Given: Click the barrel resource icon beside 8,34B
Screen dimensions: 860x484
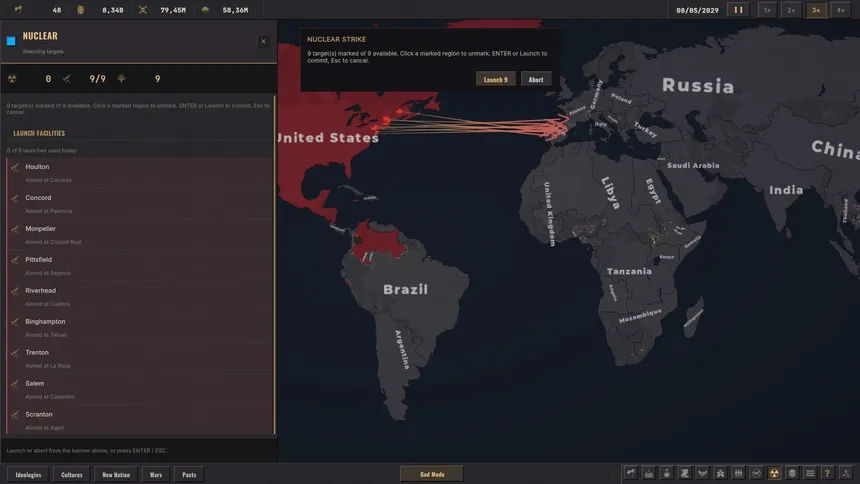Looking at the screenshot, I should 81,10.
